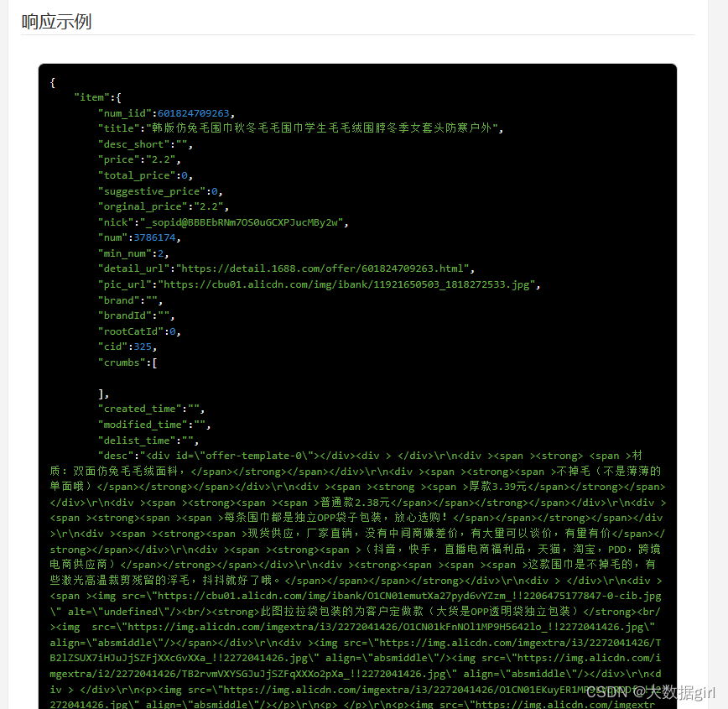The height and width of the screenshot is (709, 728).
Task: Click the "orginal_price" line
Action: tap(164, 206)
